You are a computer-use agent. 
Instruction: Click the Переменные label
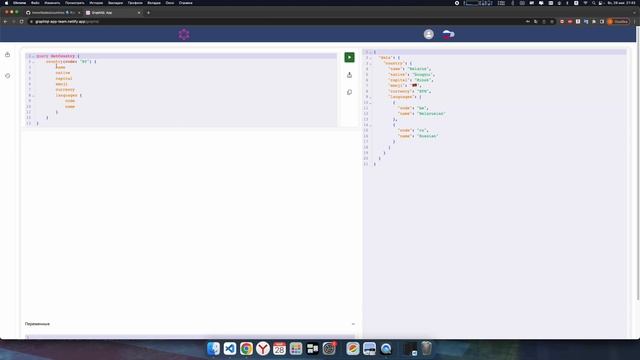(37, 324)
